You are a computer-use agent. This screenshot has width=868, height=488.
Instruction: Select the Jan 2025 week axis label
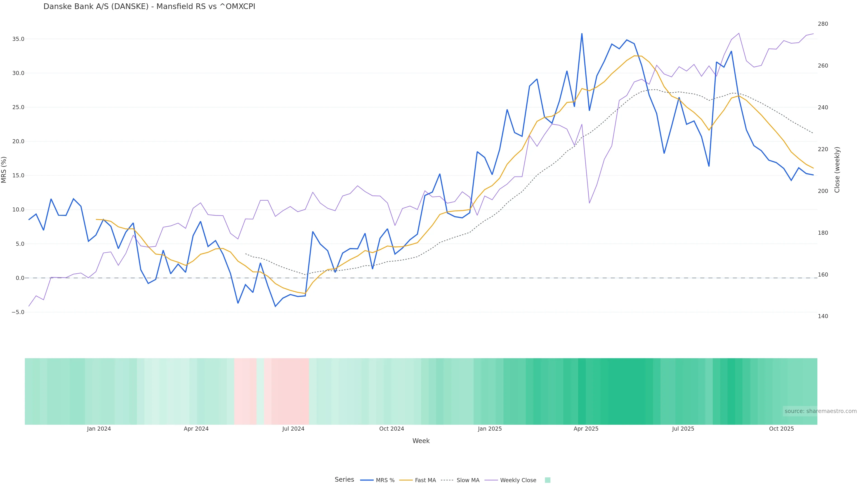point(490,429)
